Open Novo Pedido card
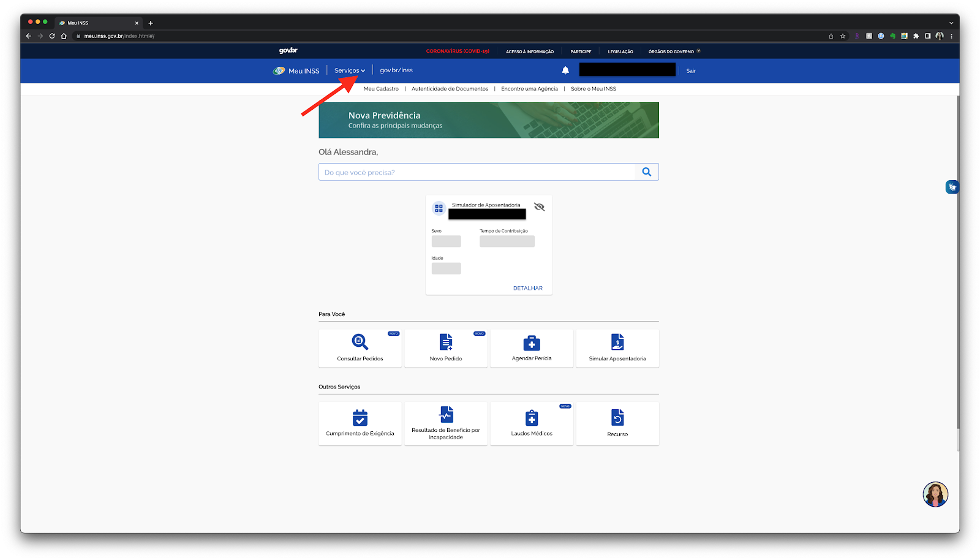The image size is (980, 560). [446, 348]
